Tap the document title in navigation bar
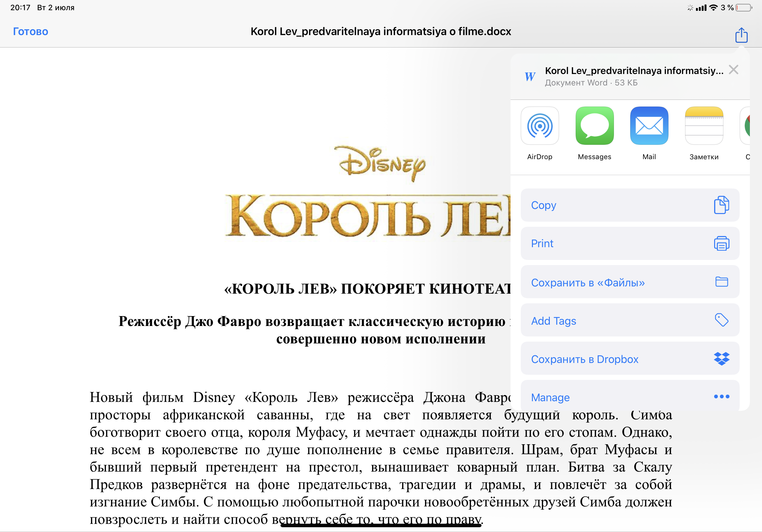 381,32
